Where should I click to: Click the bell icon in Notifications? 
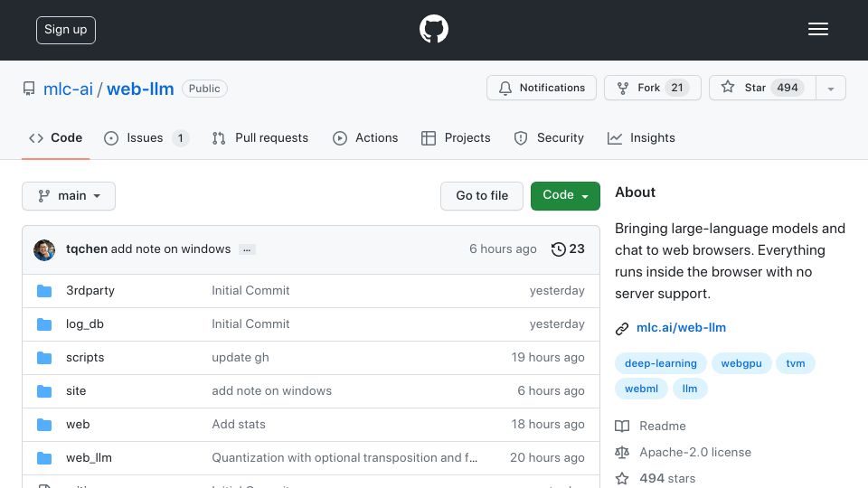pos(505,88)
